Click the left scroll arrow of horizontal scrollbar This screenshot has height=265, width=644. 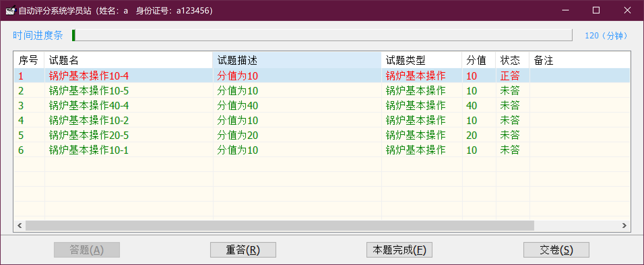pos(20,226)
